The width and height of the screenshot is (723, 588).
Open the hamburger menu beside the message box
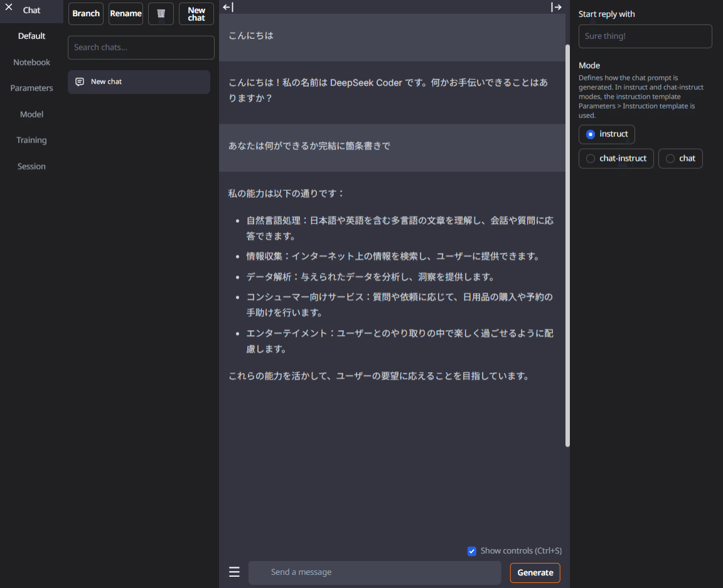pos(234,572)
